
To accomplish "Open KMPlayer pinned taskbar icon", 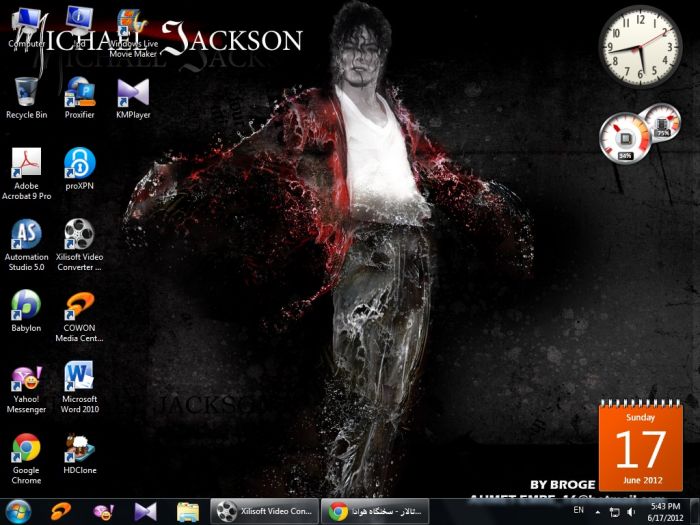I will click(146, 512).
